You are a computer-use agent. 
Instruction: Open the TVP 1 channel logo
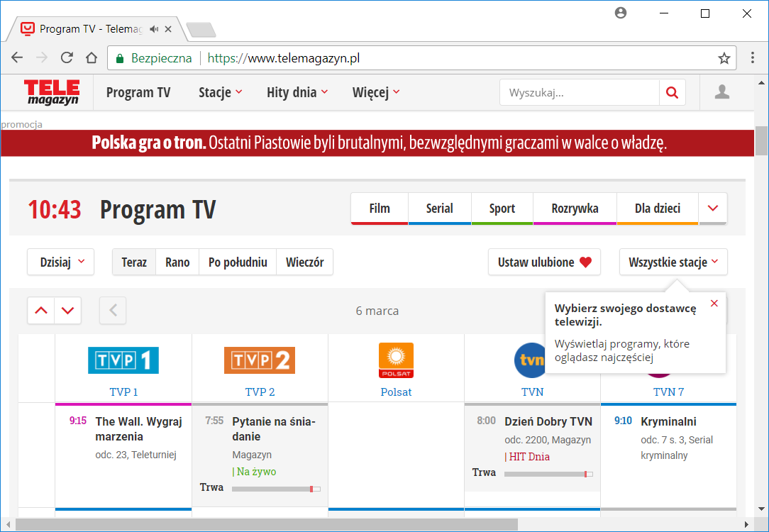click(123, 360)
